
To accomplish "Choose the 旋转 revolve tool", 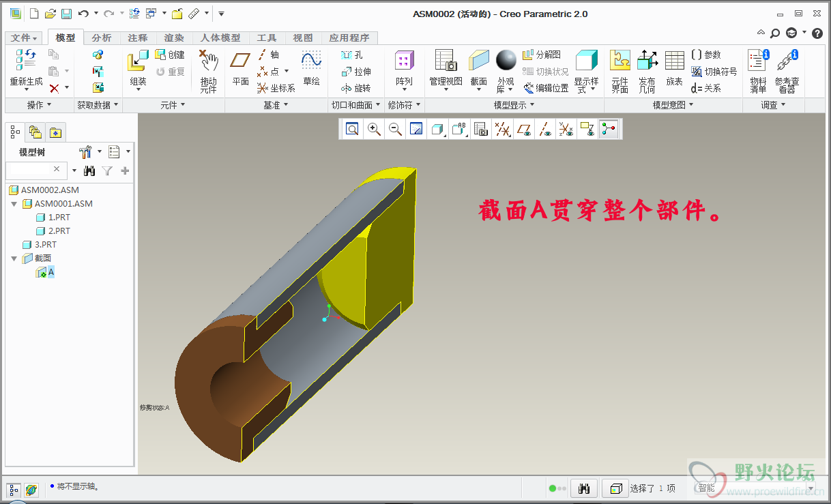I will pos(356,88).
